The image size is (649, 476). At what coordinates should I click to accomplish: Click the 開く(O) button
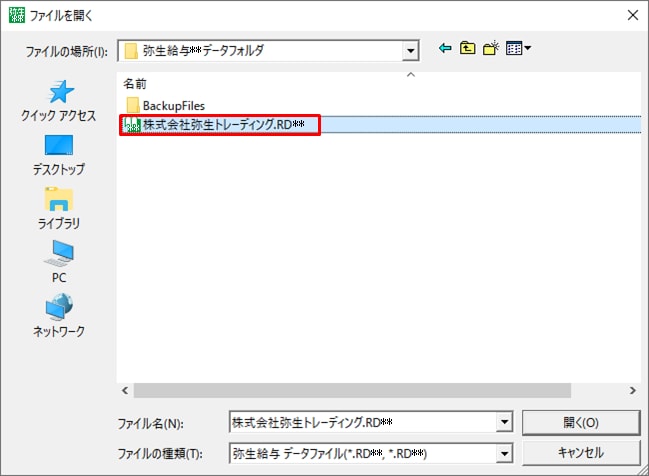click(x=581, y=423)
